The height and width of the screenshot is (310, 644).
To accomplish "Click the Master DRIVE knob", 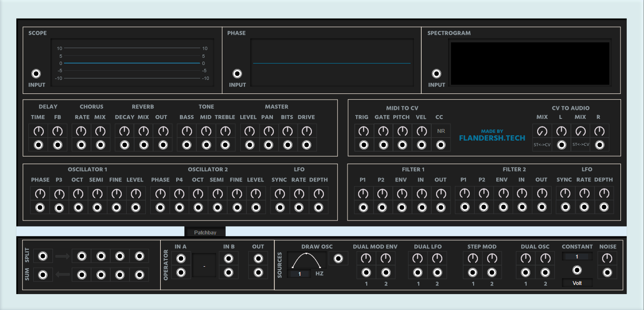I will coord(306,131).
